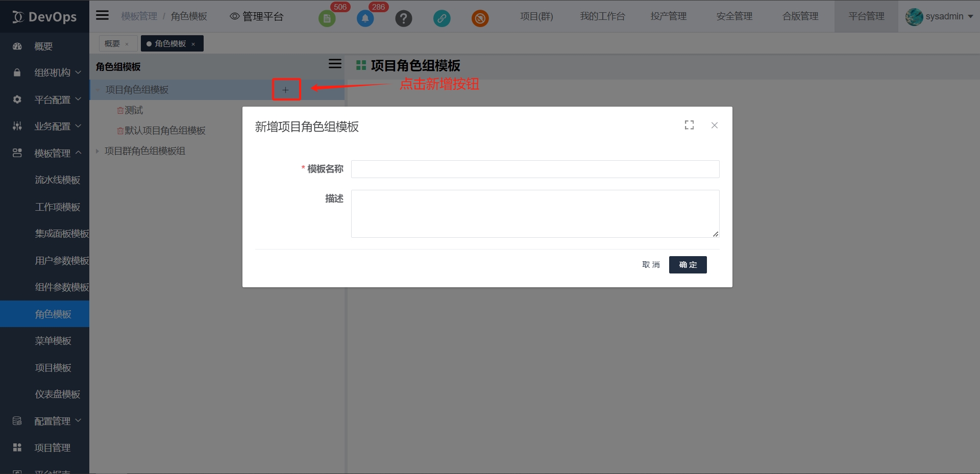Open 菜单模板 in the sidebar
Image resolution: width=980 pixels, height=474 pixels.
[x=53, y=341]
